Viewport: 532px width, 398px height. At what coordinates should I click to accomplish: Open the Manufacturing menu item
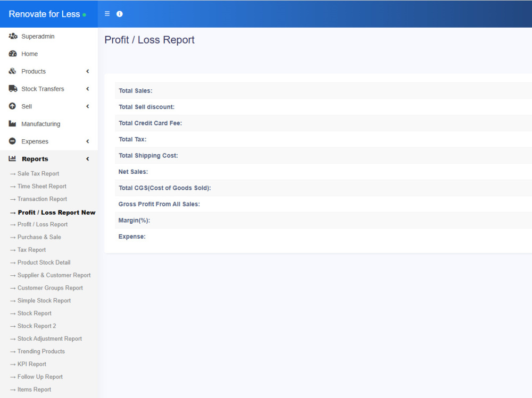(41, 124)
